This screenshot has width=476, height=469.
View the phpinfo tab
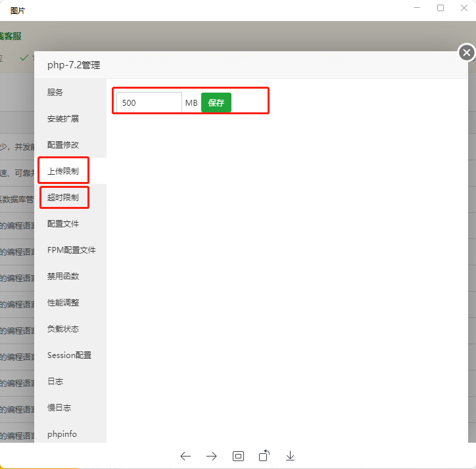pyautogui.click(x=62, y=434)
